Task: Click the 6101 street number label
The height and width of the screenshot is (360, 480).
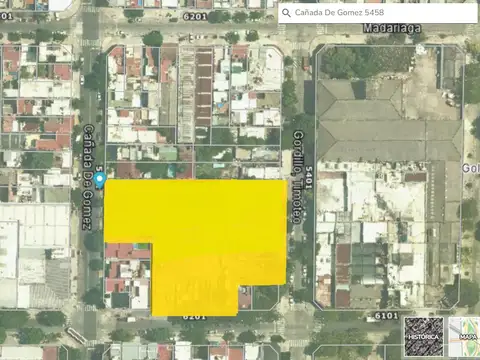Action: click(386, 315)
